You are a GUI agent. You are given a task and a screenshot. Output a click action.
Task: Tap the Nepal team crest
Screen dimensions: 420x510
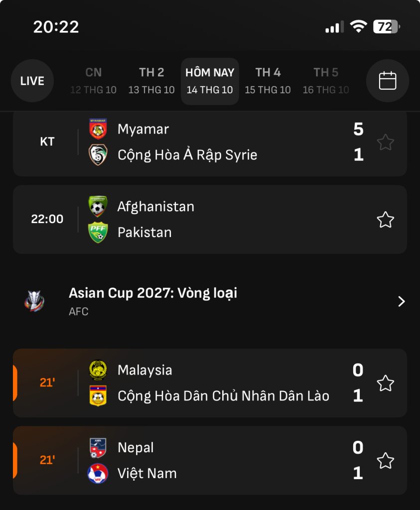tap(98, 448)
